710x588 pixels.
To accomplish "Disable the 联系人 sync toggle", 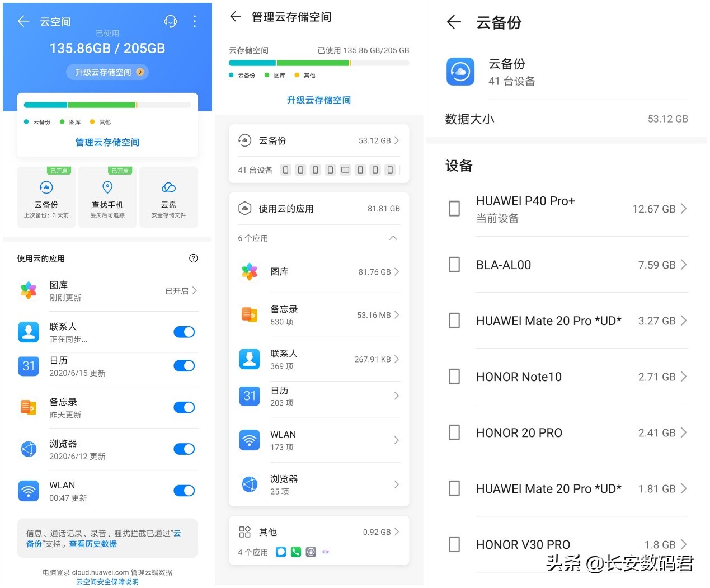I will 184,332.
